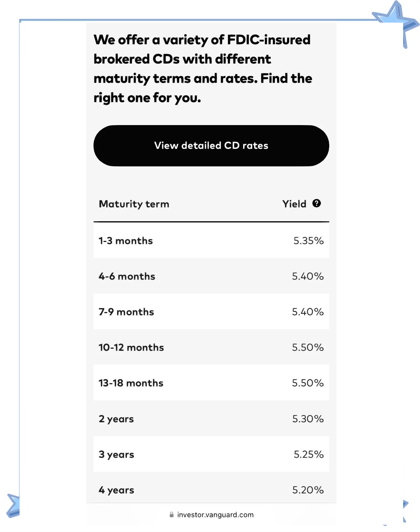Open the investor.vanguard.com address text

(215, 515)
